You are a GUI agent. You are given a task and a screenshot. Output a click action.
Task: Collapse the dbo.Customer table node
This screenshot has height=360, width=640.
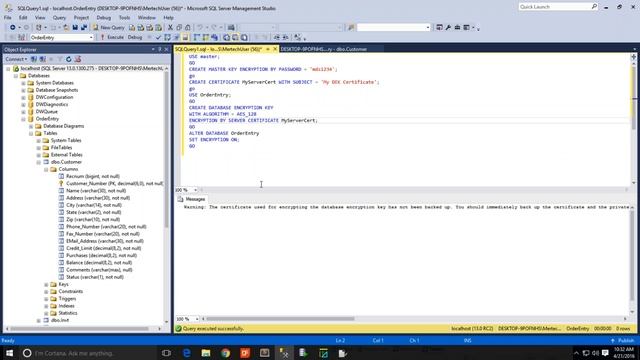click(x=38, y=162)
